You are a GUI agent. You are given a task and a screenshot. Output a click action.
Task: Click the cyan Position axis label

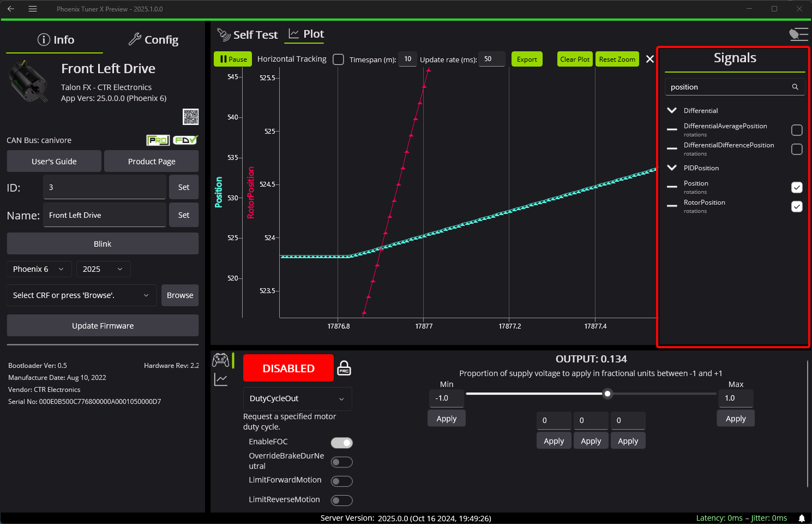click(219, 192)
